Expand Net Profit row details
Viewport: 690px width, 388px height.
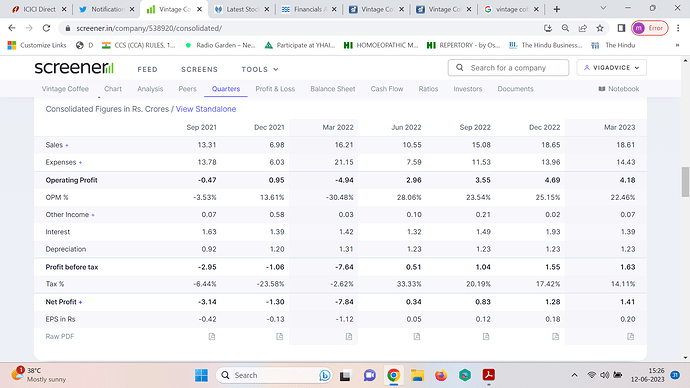tap(81, 302)
